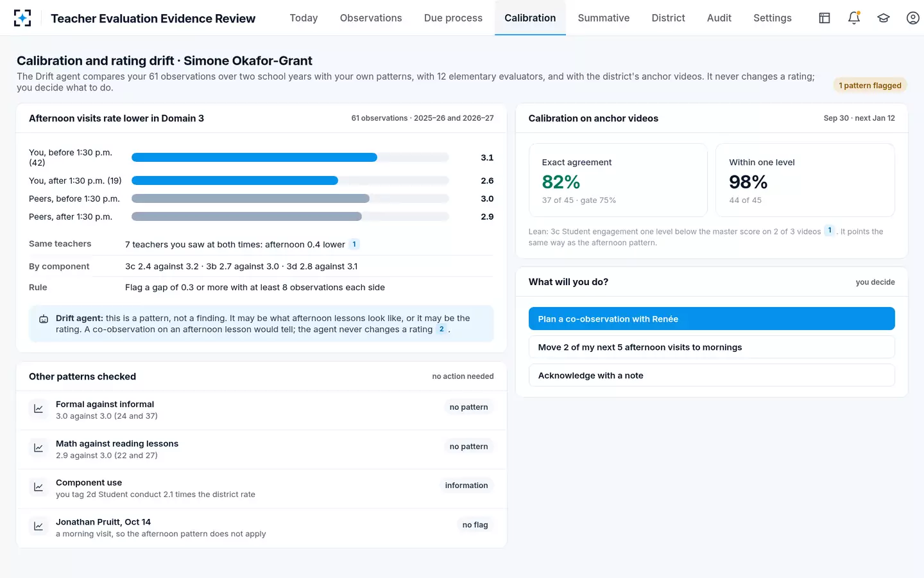Open the user account profile icon
The height and width of the screenshot is (578, 924).
tap(913, 18)
